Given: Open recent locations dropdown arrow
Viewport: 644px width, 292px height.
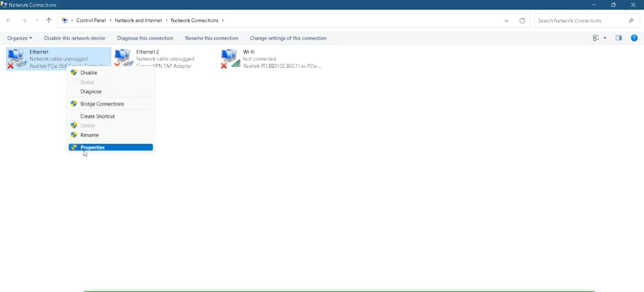Looking at the screenshot, I should coord(36,20).
